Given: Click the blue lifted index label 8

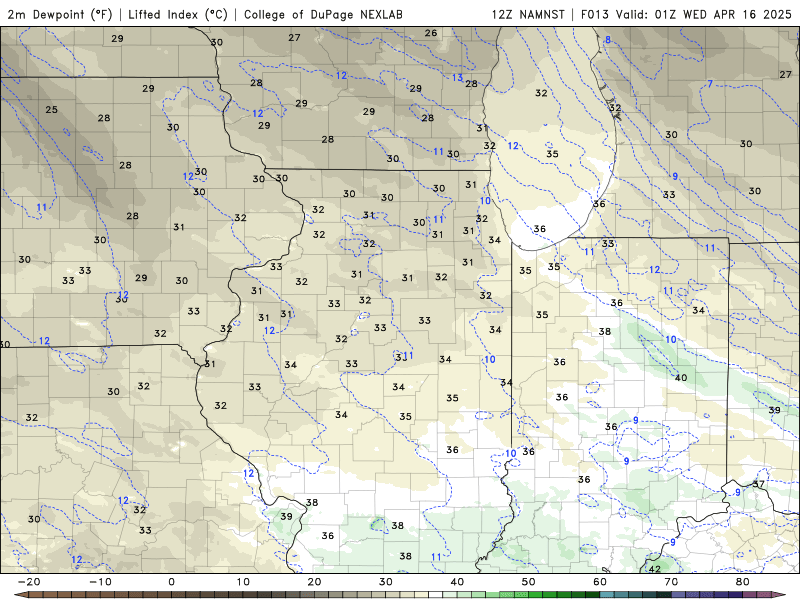Looking at the screenshot, I should pos(608,40).
